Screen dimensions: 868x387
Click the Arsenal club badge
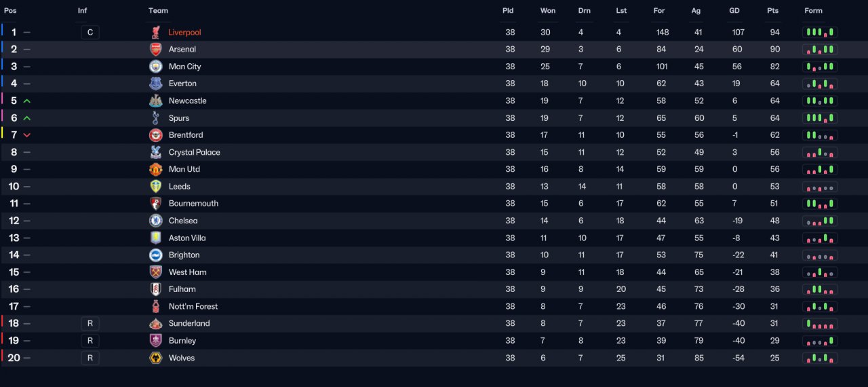pyautogui.click(x=156, y=49)
